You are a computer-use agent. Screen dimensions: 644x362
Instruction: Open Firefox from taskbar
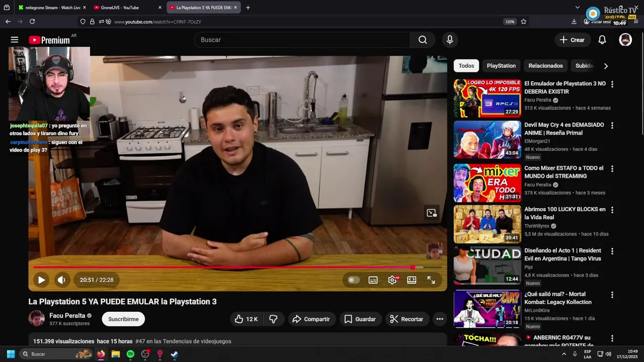[x=101, y=354]
